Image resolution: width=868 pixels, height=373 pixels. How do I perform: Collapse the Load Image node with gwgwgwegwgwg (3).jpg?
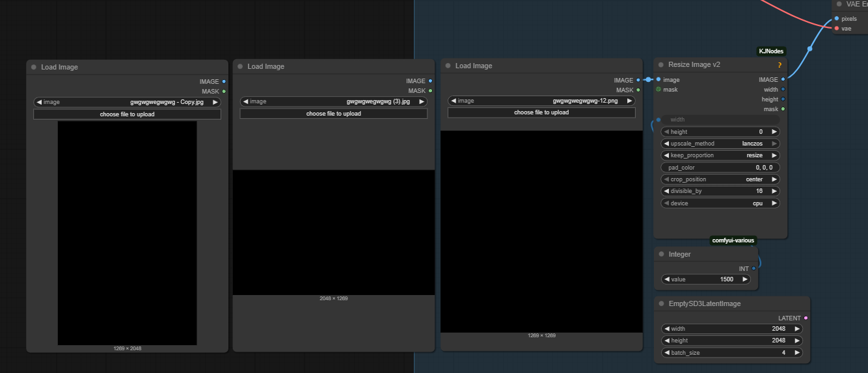coord(240,66)
